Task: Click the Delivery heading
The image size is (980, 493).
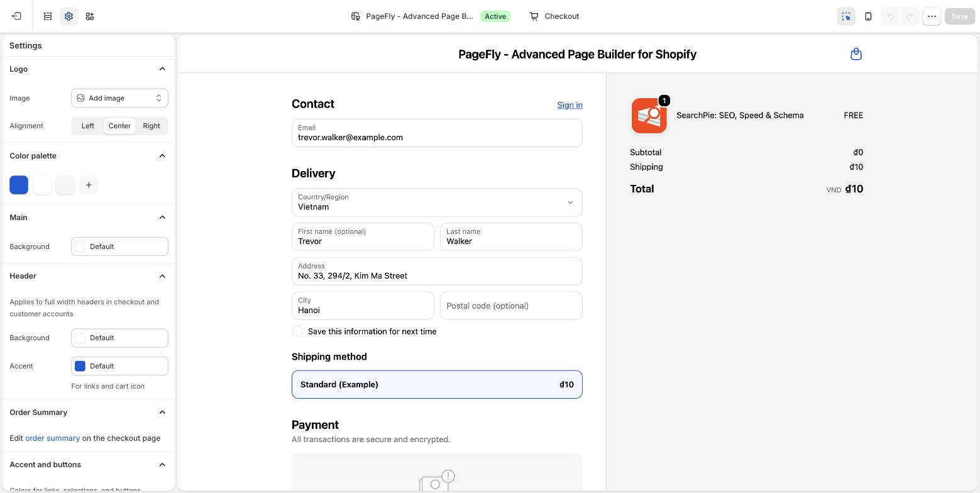Action: 313,174
